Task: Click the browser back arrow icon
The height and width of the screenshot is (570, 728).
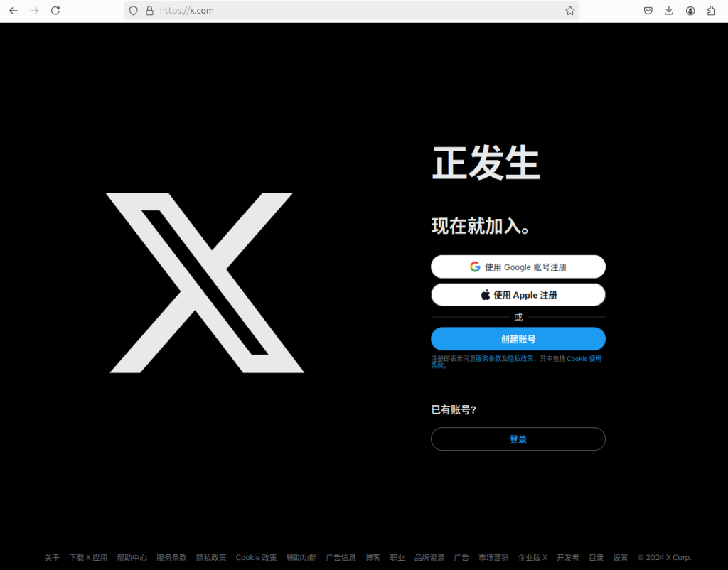Action: (x=13, y=11)
